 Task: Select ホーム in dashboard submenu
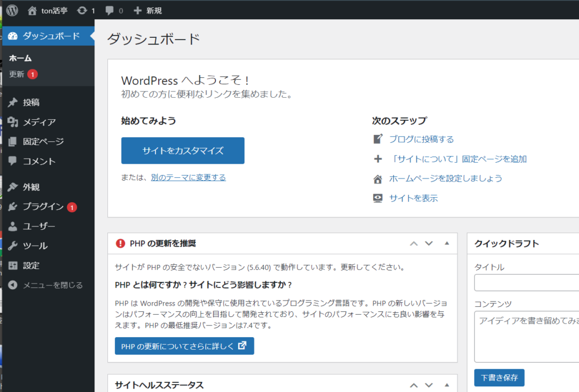coord(20,58)
